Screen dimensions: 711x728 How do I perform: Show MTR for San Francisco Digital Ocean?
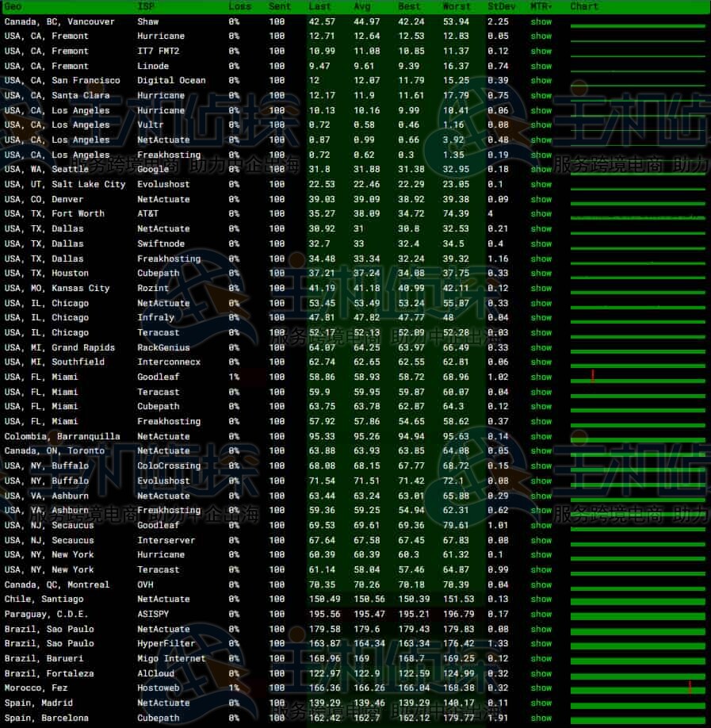coord(541,80)
